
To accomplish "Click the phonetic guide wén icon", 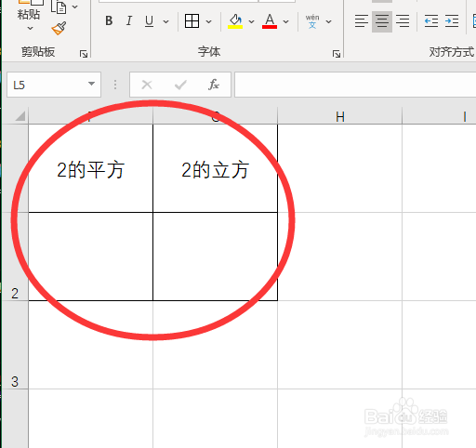I will [312, 21].
